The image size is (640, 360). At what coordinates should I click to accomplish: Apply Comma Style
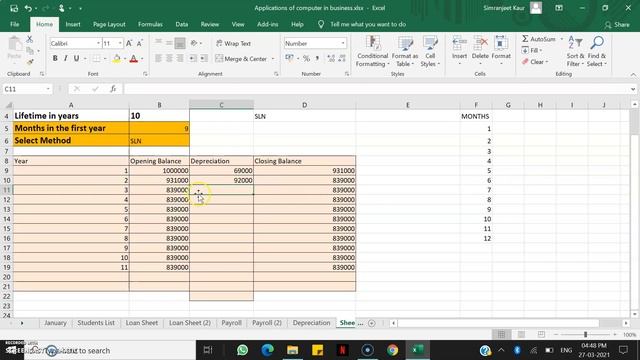click(x=317, y=59)
